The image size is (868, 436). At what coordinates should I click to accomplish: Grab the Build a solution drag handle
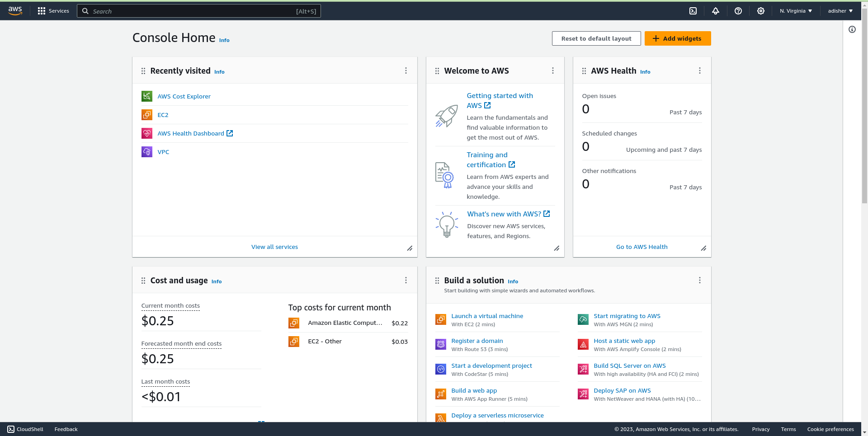pyautogui.click(x=437, y=281)
